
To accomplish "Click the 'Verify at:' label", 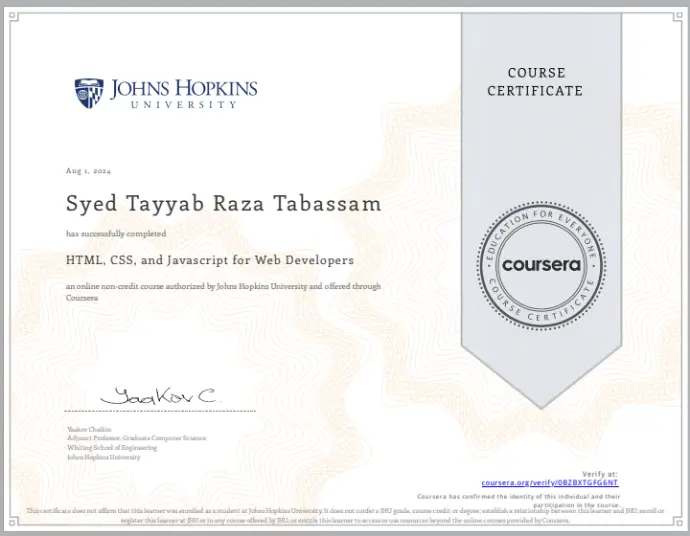I will 600,474.
